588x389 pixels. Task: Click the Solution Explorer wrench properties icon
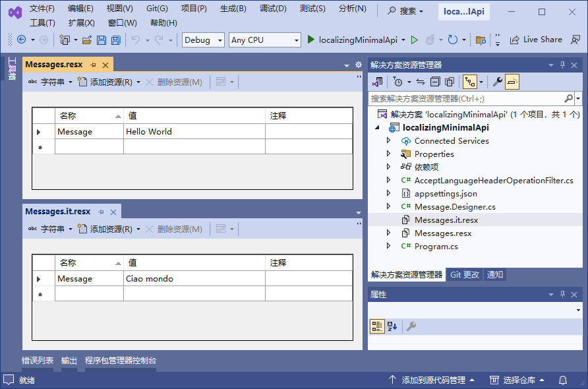coord(498,82)
